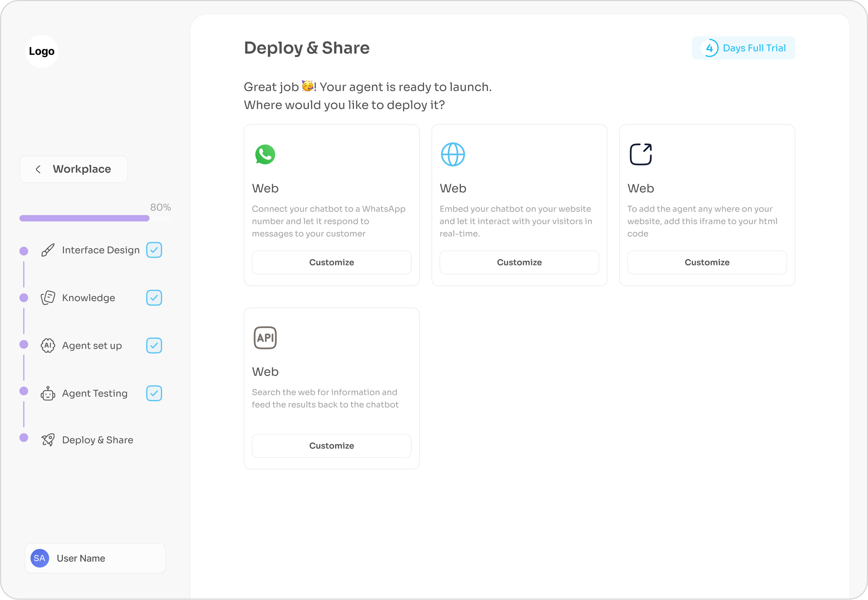The image size is (868, 600).
Task: Customize the WhatsApp deployment card
Action: 331,262
